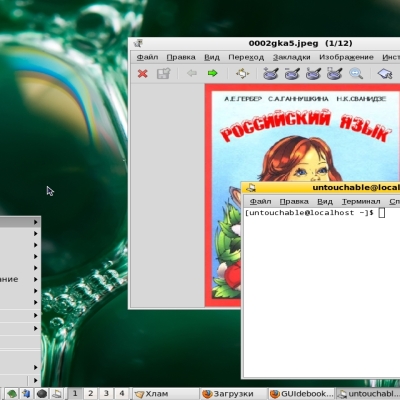The height and width of the screenshot is (400, 400).
Task: Activate the GUIdebook... taskbar window button
Action: coord(302,394)
